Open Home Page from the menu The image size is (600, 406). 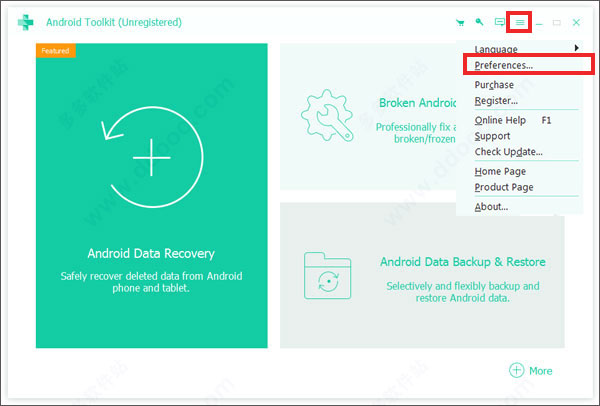click(x=500, y=171)
